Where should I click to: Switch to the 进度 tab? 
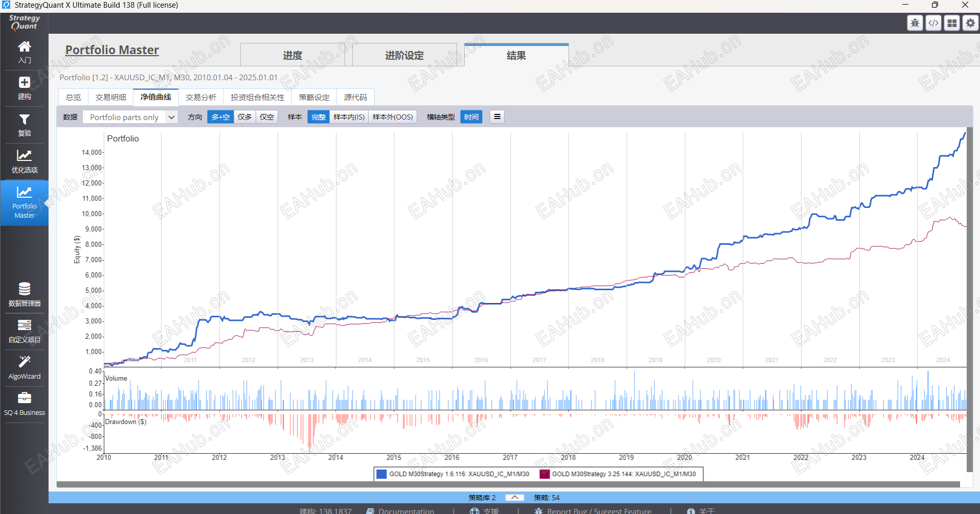292,55
